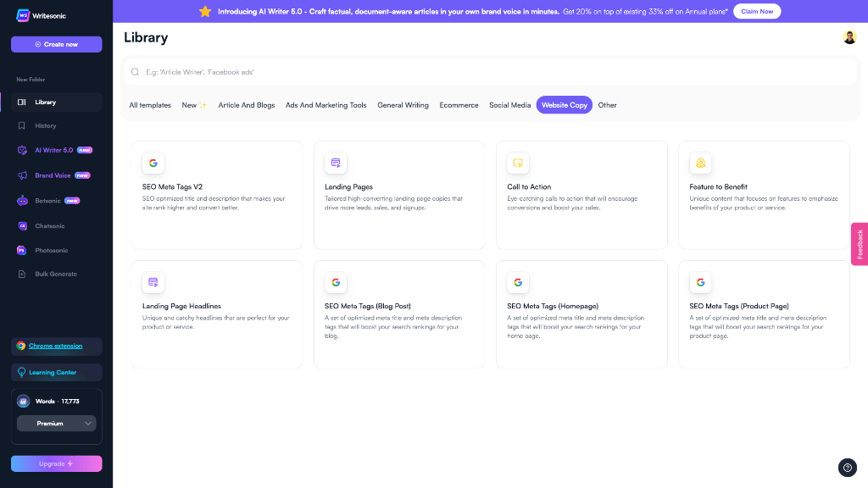
Task: Click the SEO Meta Tags (Blog Post) icon
Action: (336, 282)
